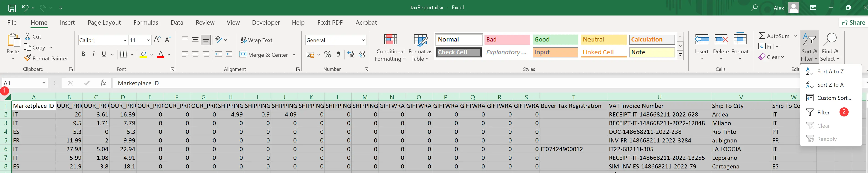Click the Insert cells icon
This screenshot has height=173, width=868.
[701, 40]
